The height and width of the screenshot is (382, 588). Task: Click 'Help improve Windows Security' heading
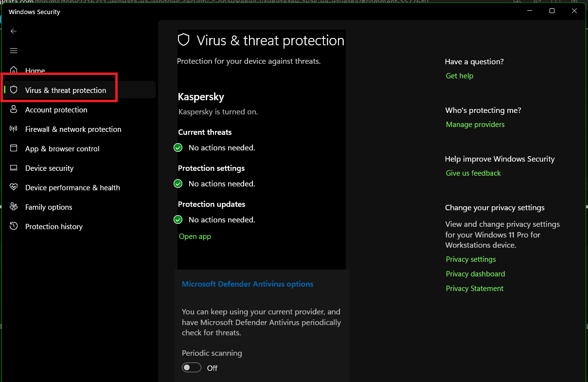[500, 159]
